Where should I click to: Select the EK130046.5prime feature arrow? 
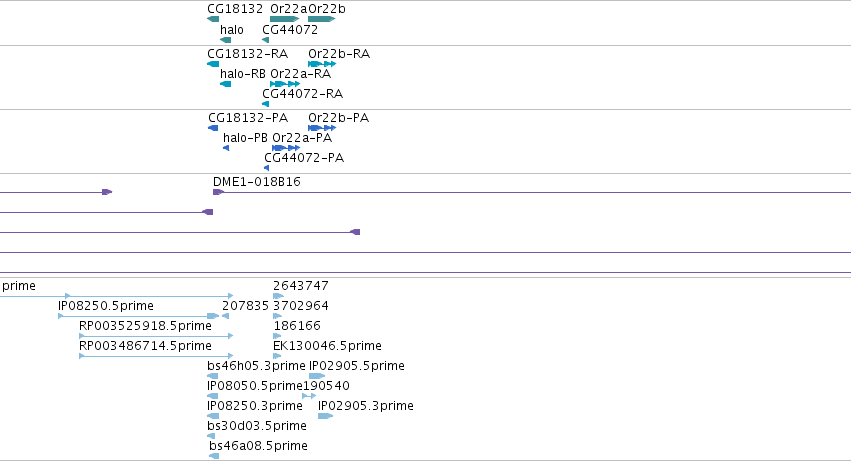tap(277, 357)
